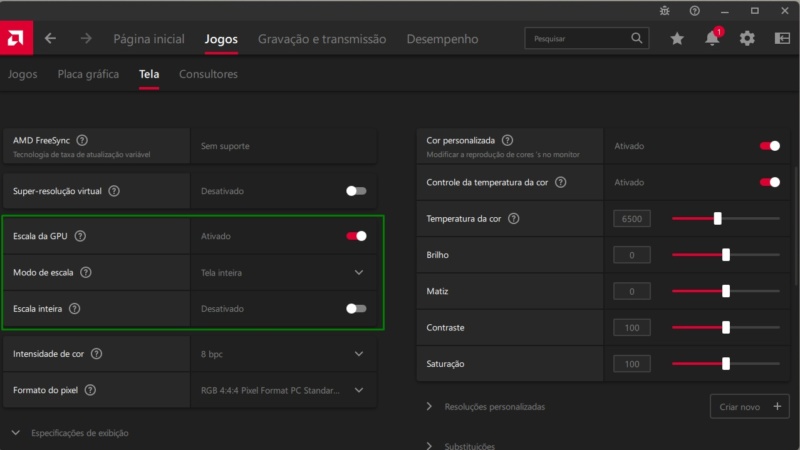This screenshot has height=450, width=800.
Task: Click Temperatura da cor slider handle
Action: 718,218
